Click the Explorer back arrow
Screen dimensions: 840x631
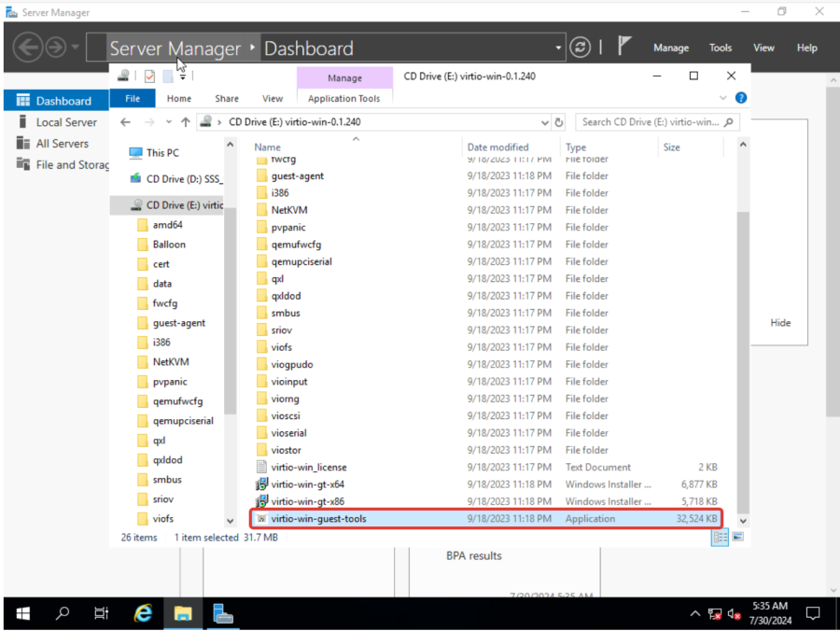125,122
